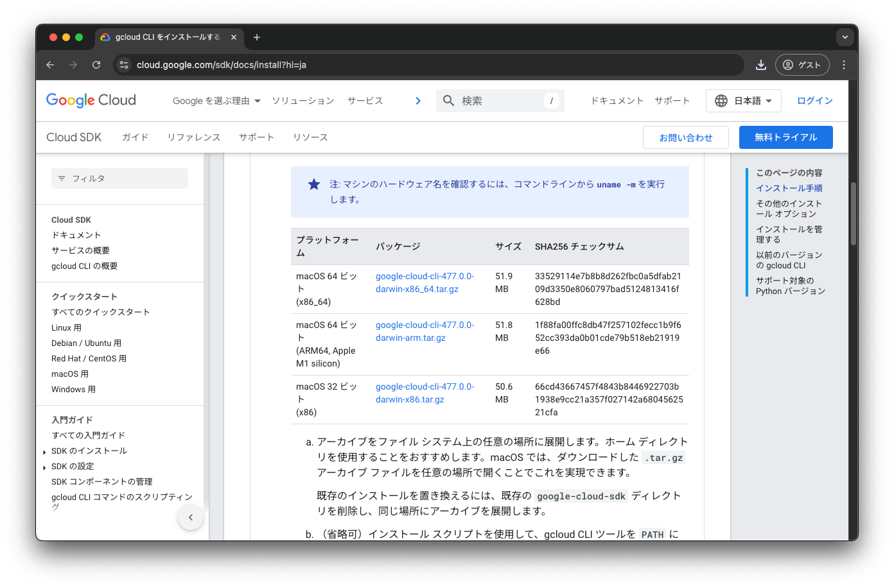Screen dimensions: 894x588
Task: Jump to サポート対象の Python バージョン
Action: pos(791,286)
